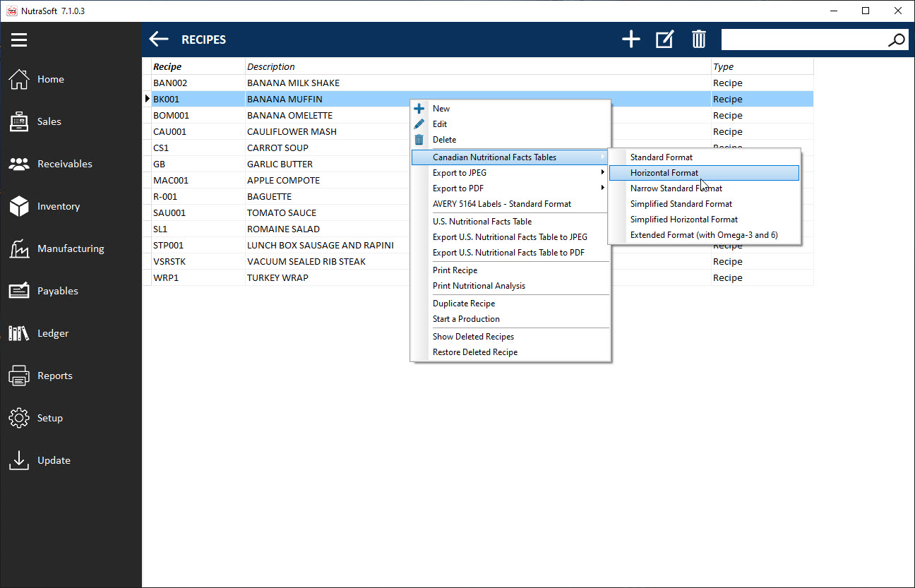The image size is (915, 588).
Task: Select Extended Format with Omega-3 and 6
Action: [x=703, y=235]
